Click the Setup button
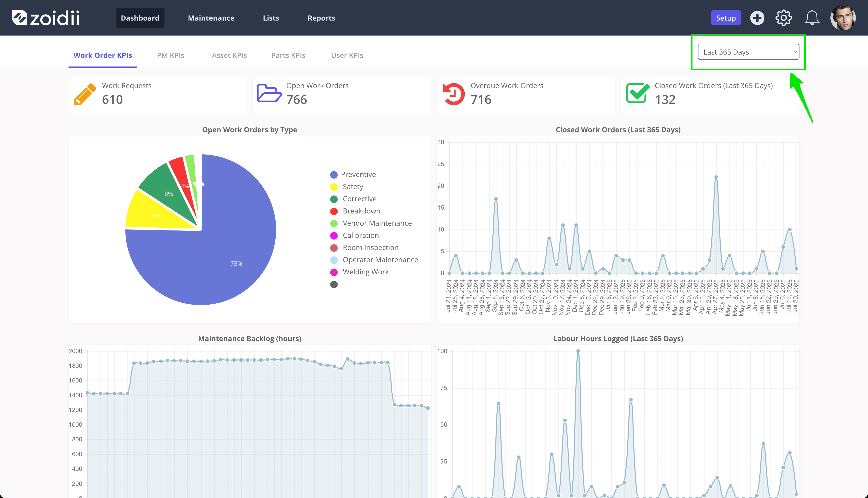This screenshot has width=868, height=498. 726,18
